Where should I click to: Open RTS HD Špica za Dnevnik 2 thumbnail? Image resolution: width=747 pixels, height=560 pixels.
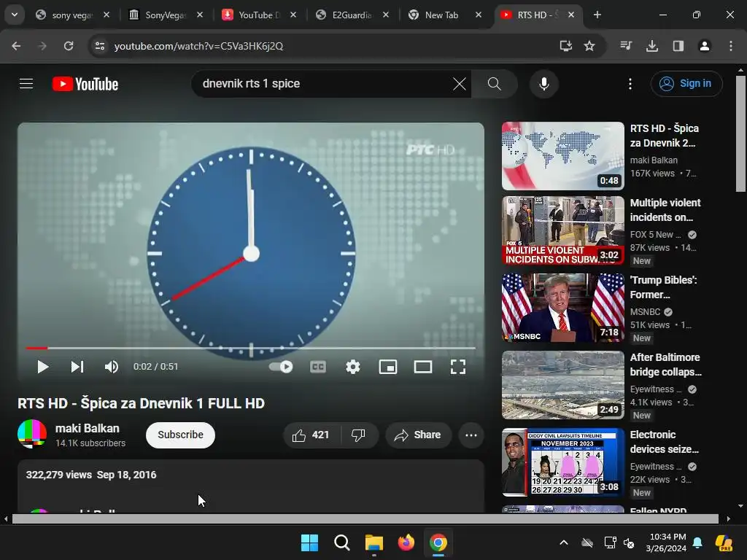(x=562, y=156)
